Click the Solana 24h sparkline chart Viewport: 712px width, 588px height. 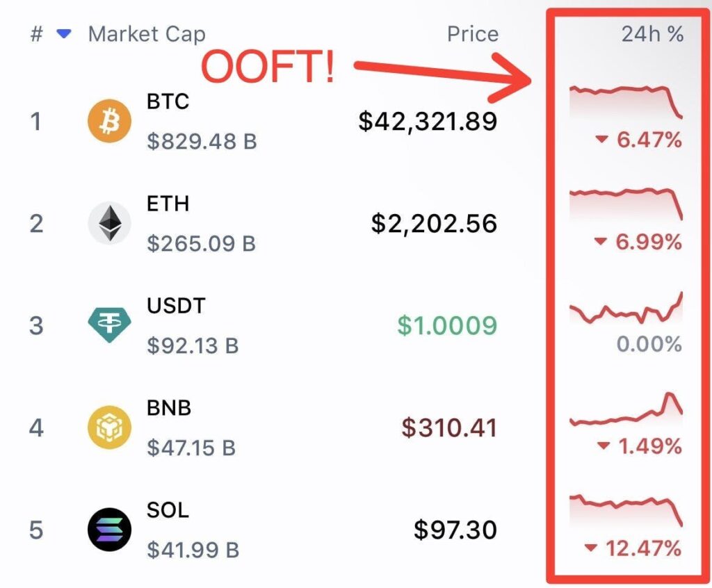626,509
